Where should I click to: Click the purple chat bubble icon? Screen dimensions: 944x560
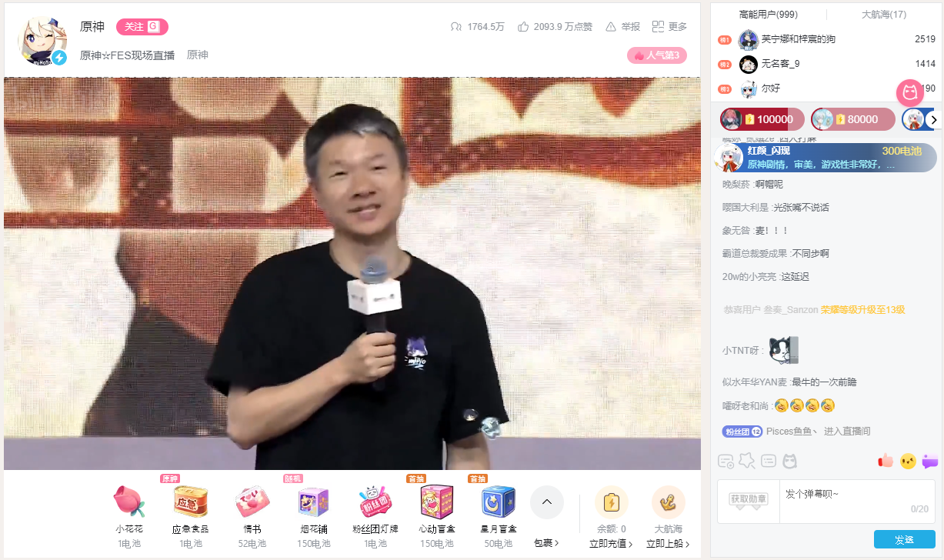coord(929,461)
